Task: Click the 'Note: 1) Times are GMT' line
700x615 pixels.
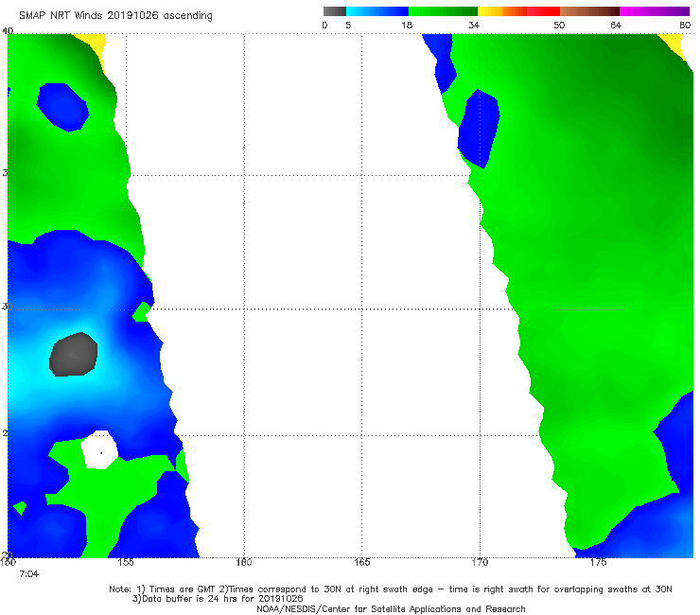Action: [x=390, y=589]
